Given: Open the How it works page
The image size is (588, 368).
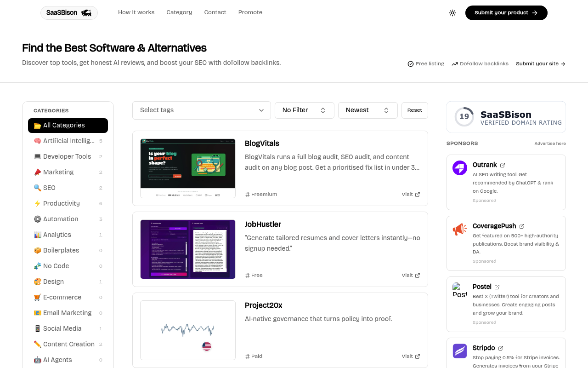Looking at the screenshot, I should click(x=136, y=12).
